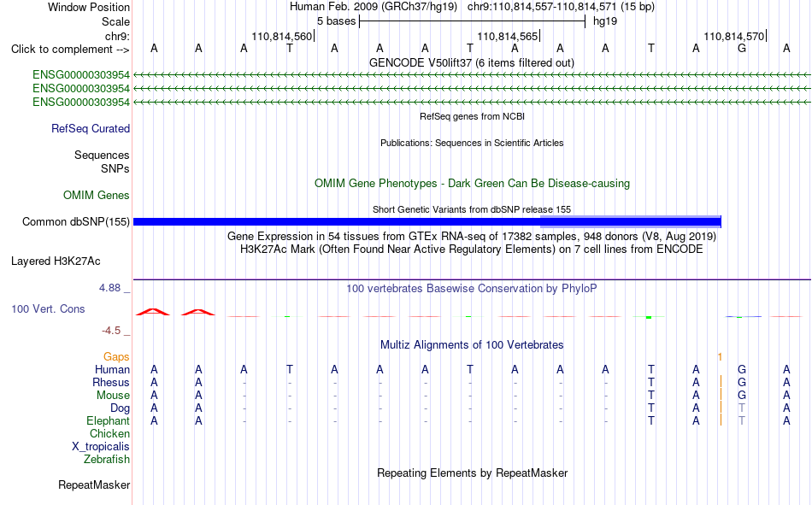This screenshot has height=505, width=812.
Task: Click the orange '1' gap marker
Action: pos(720,356)
